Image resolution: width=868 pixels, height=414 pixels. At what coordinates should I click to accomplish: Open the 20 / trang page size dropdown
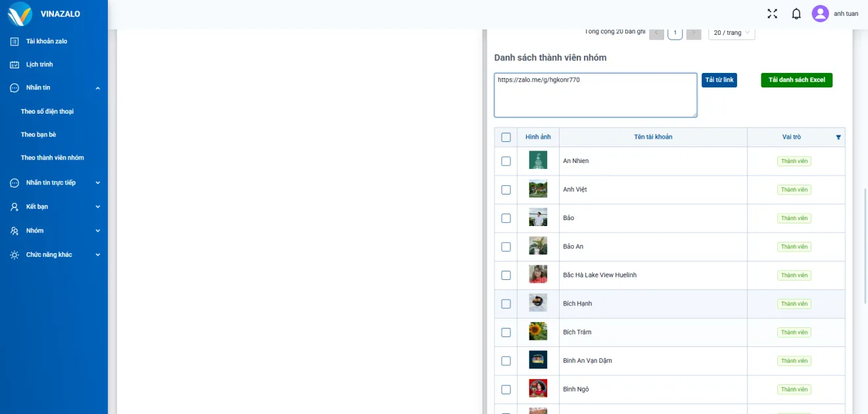tap(731, 33)
